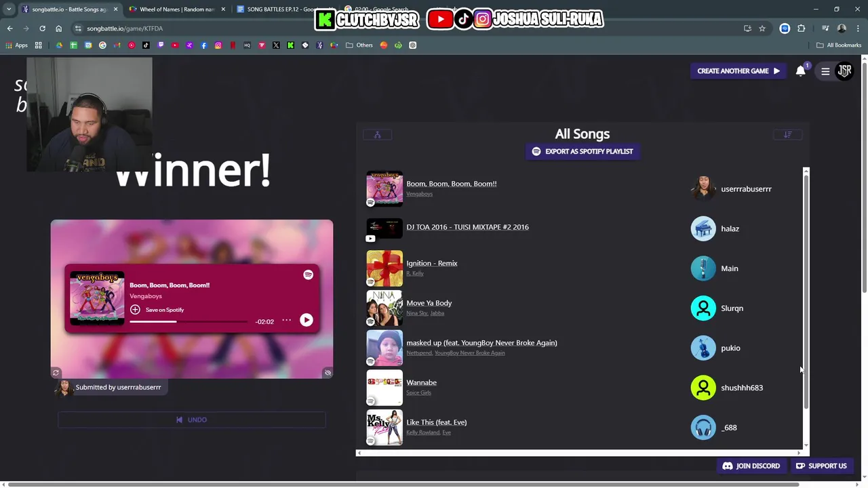Open the Apps bookmark shortcut

(x=16, y=45)
